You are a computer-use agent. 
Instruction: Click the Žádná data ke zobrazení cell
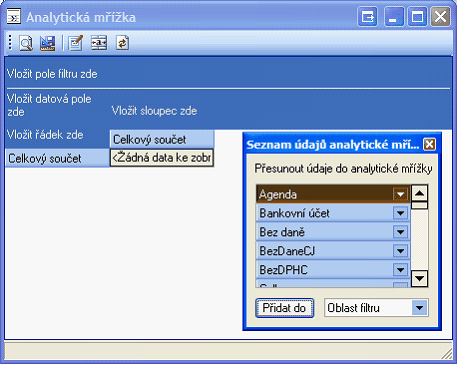pos(162,158)
